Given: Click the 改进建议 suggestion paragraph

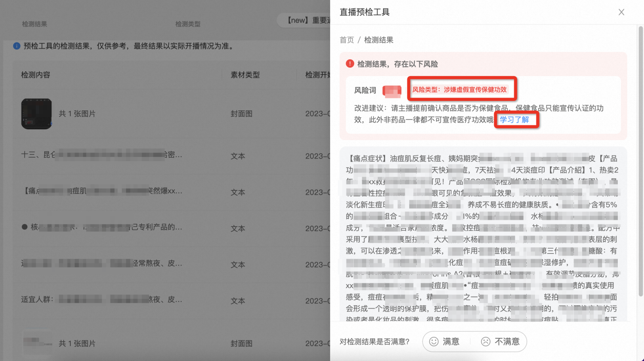Looking at the screenshot, I should (479, 114).
